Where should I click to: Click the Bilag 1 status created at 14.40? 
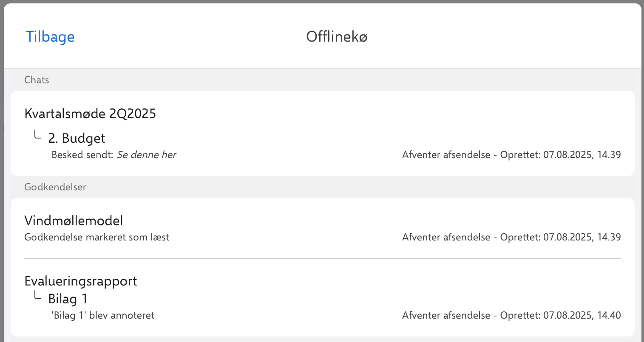[511, 315]
